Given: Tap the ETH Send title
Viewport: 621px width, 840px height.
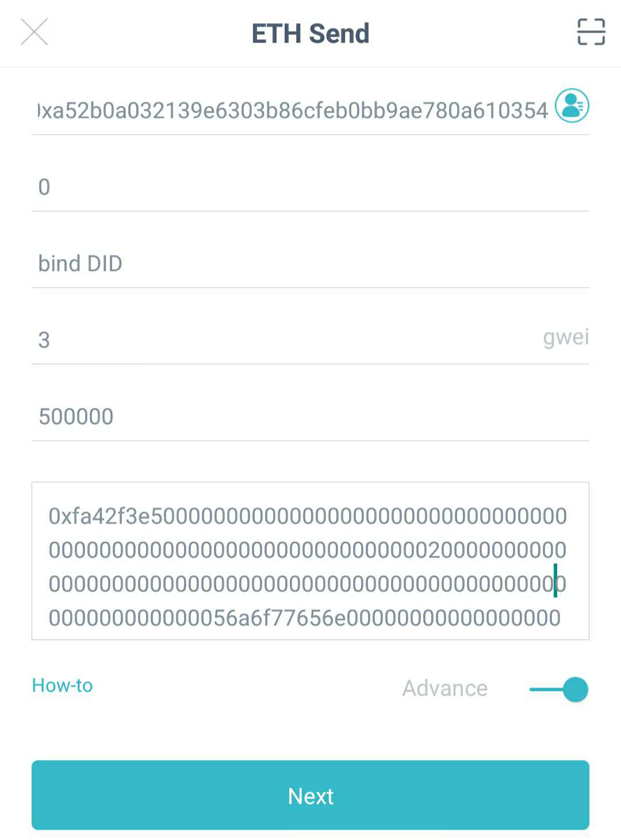Looking at the screenshot, I should click(310, 33).
